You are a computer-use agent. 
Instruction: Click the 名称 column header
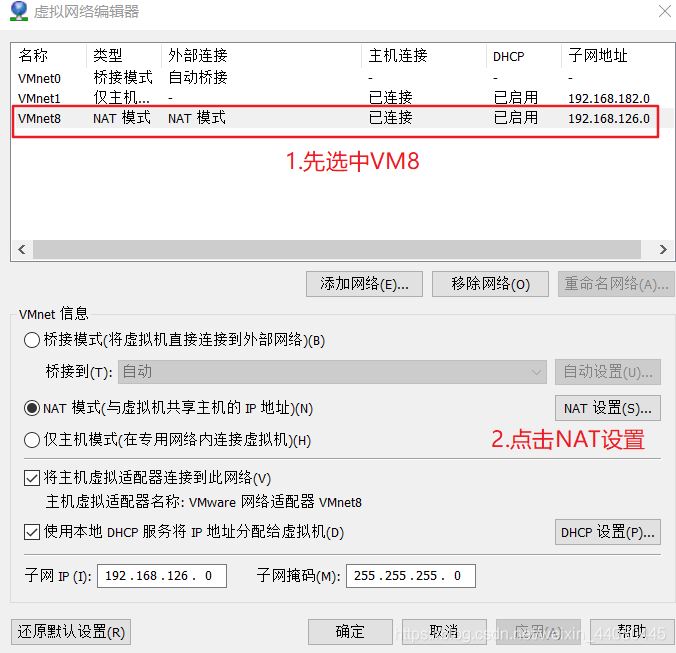click(33, 56)
